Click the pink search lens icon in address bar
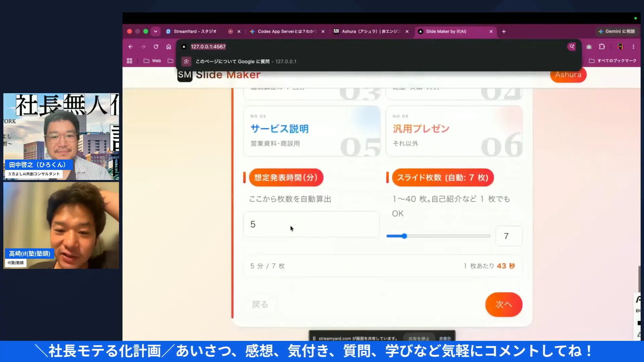The image size is (644, 362). [x=572, y=47]
